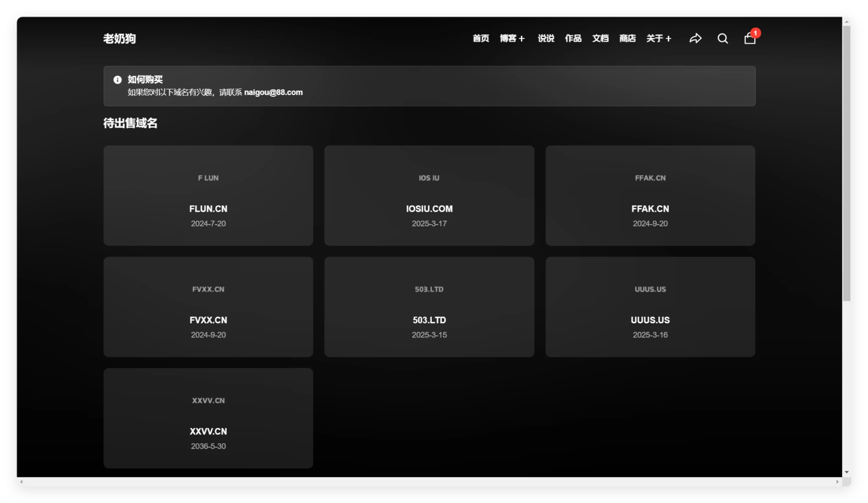This screenshot has width=868, height=503.
Task: Click the horizontal scroll left arrow
Action: (x=21, y=482)
